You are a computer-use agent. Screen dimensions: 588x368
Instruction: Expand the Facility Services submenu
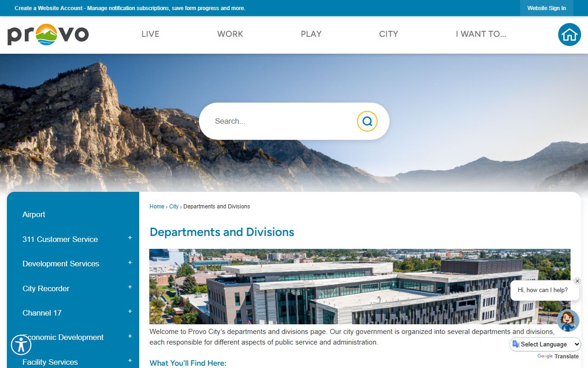tap(130, 361)
